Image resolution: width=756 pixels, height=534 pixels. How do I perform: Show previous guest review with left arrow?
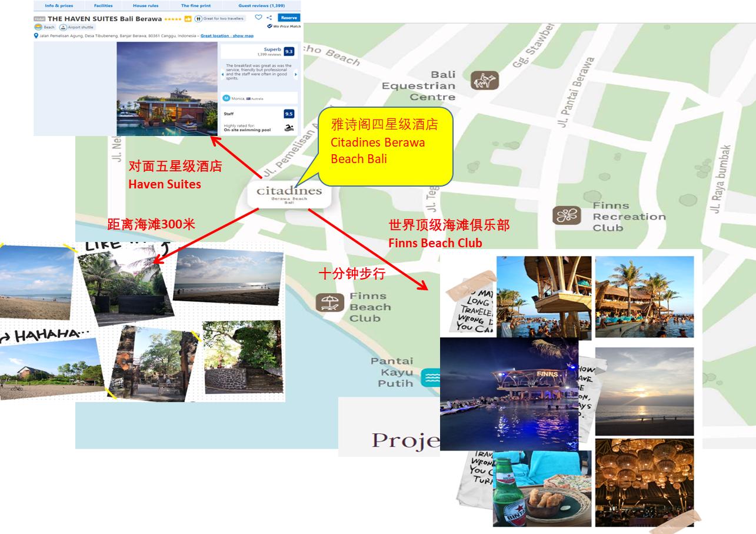pyautogui.click(x=222, y=75)
